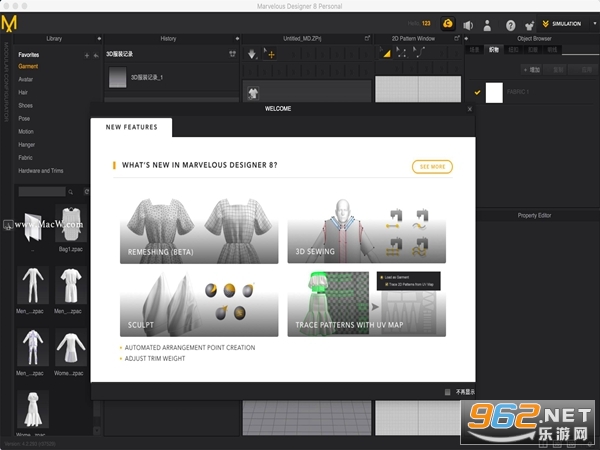Screen dimensions: 600x450
Task: Click the SEE MORE button
Action: point(432,167)
